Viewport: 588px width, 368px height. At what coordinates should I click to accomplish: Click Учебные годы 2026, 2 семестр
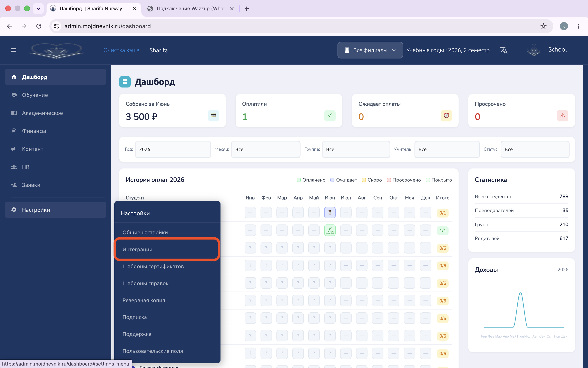tap(448, 50)
